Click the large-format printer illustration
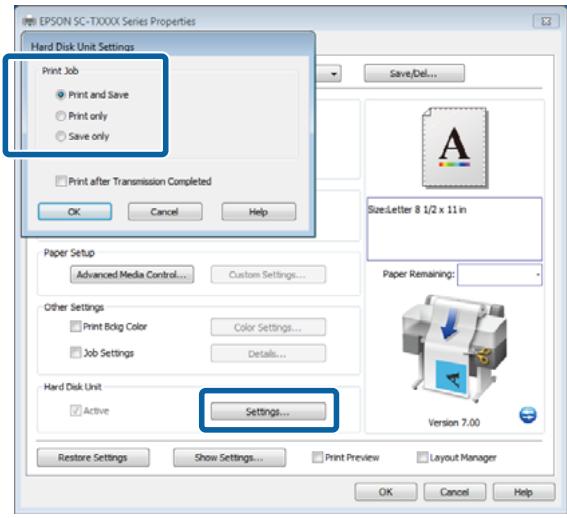 tap(454, 348)
